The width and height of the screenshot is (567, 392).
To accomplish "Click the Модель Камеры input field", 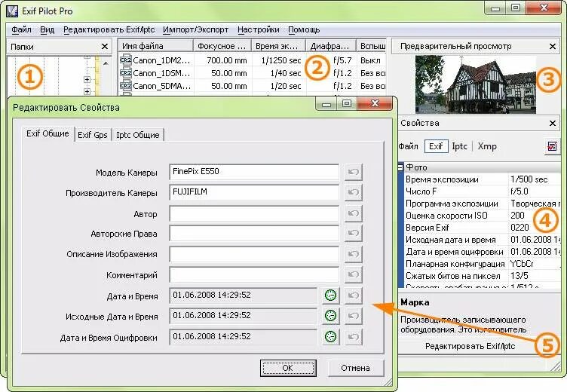I will 254,172.
